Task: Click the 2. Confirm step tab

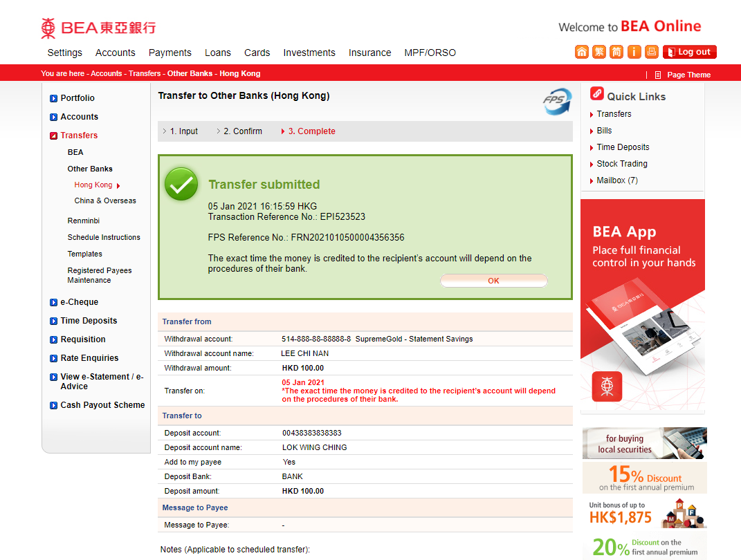Action: pyautogui.click(x=243, y=131)
